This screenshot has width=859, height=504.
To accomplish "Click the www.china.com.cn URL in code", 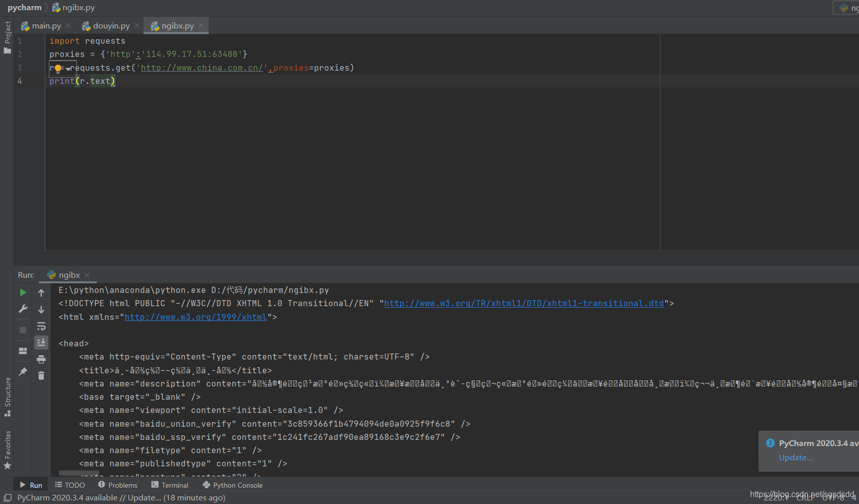I will (x=202, y=68).
